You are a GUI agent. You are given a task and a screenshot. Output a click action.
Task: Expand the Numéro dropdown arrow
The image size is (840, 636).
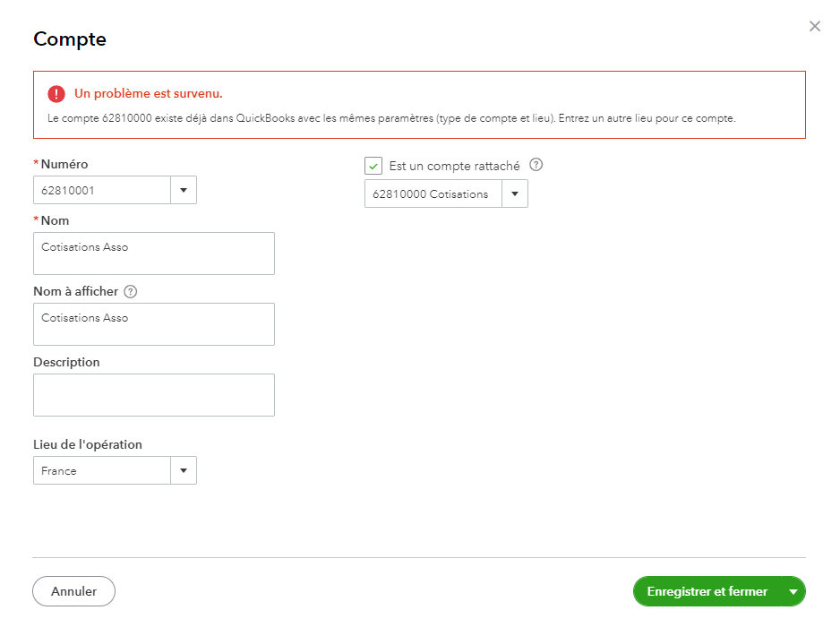coord(183,190)
